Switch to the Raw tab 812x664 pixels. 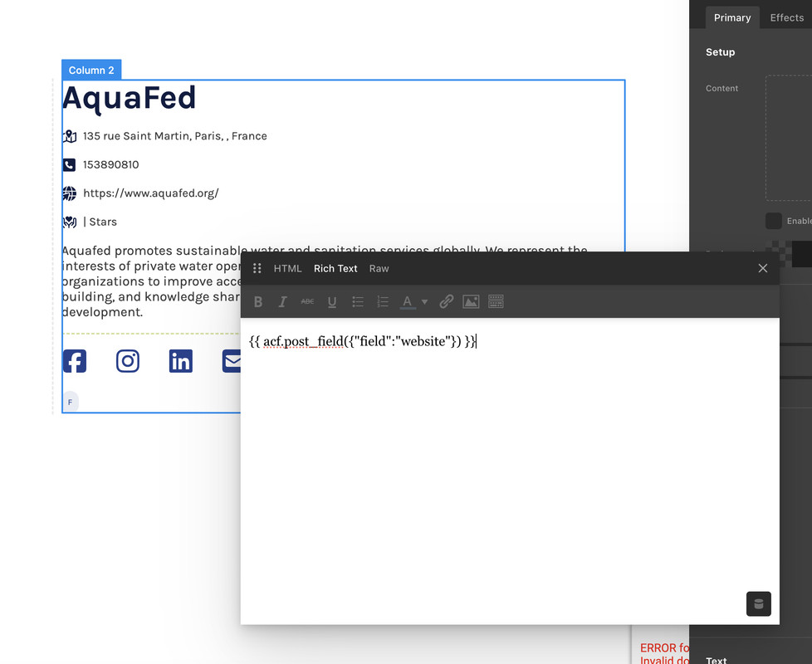click(379, 269)
